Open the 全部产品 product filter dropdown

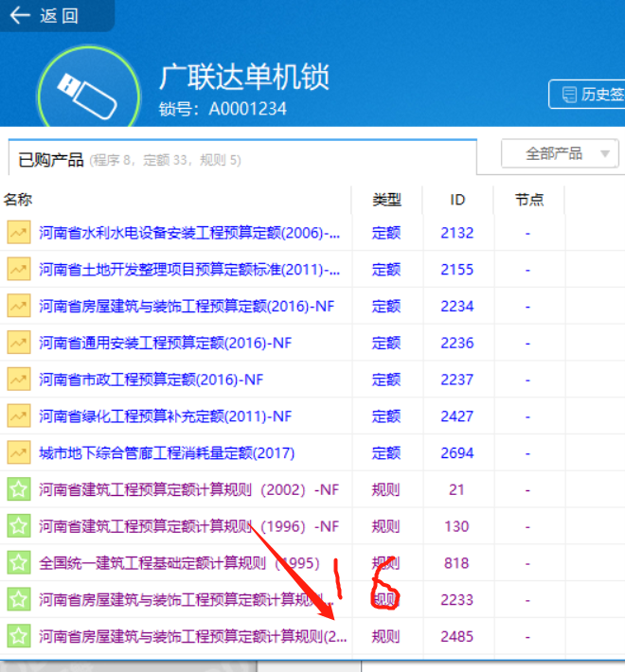coord(560,153)
